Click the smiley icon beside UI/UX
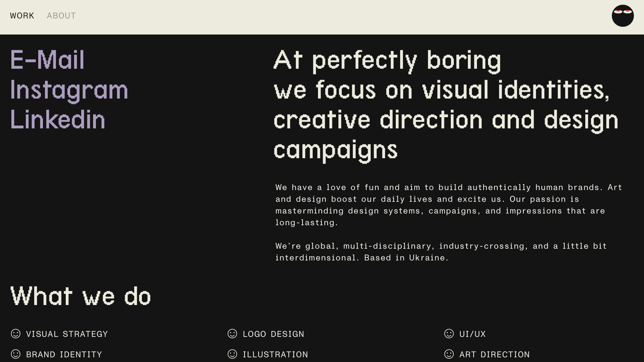 tap(449, 334)
